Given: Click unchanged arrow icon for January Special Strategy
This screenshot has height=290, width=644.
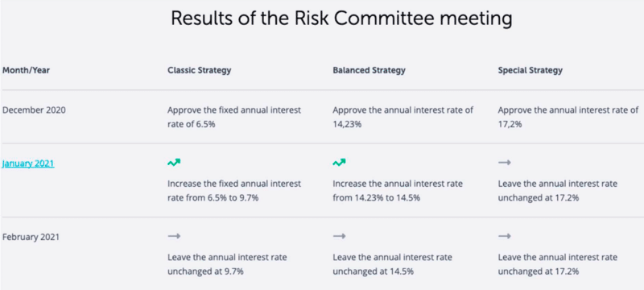Looking at the screenshot, I should coord(505,163).
